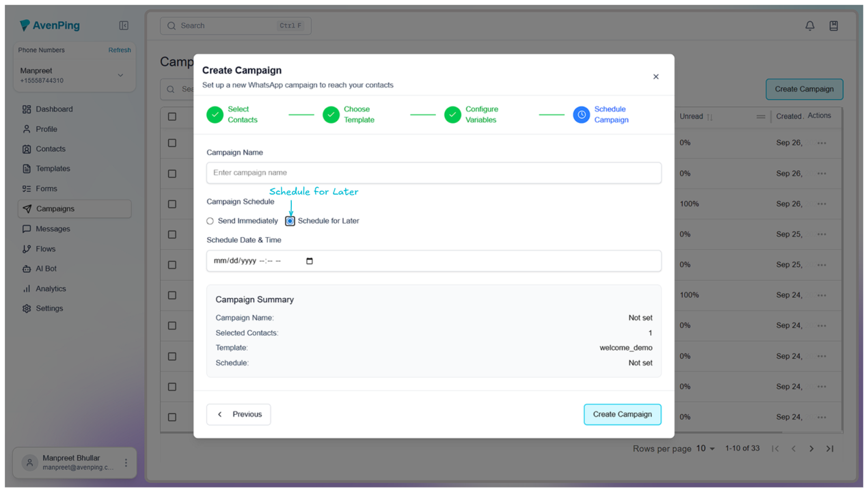Click the campaign name input field

pos(433,173)
